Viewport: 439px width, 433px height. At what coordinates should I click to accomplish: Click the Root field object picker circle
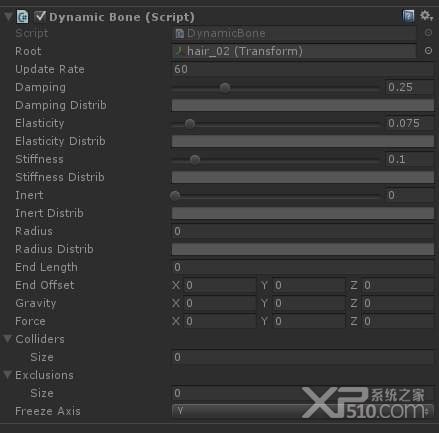(x=428, y=51)
